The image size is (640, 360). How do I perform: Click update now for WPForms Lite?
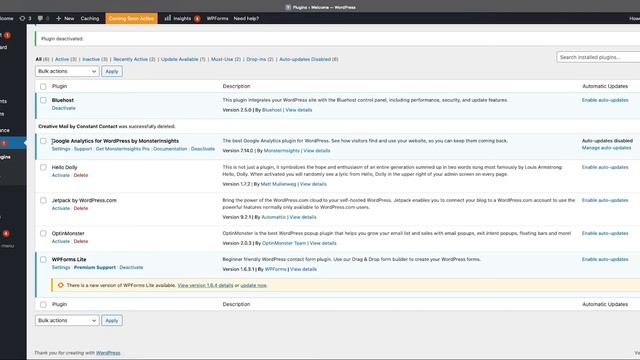[253, 286]
